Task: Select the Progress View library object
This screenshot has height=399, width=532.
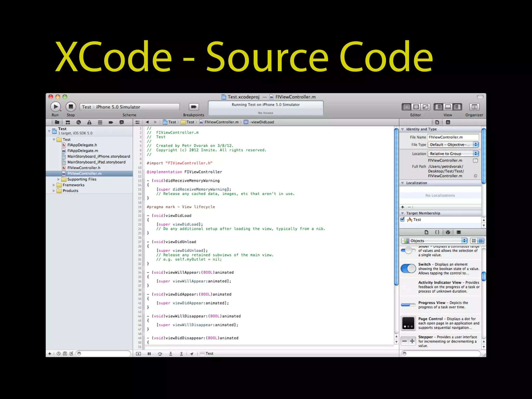Action: (x=441, y=305)
